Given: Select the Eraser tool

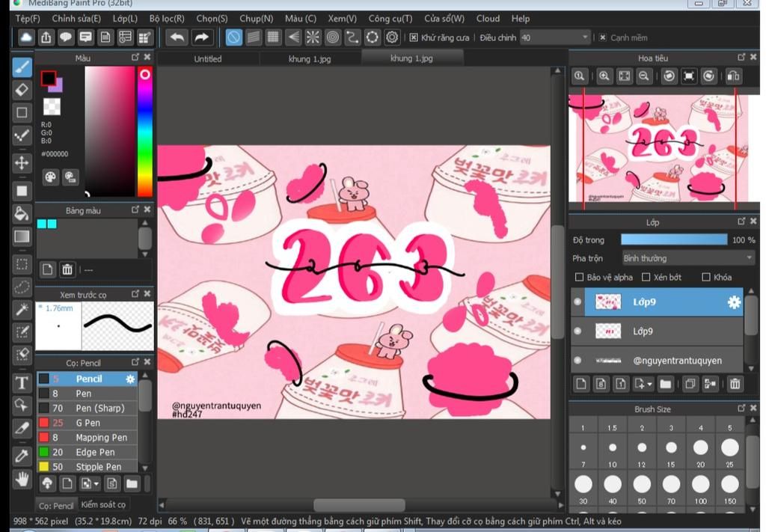Looking at the screenshot, I should pyautogui.click(x=22, y=90).
